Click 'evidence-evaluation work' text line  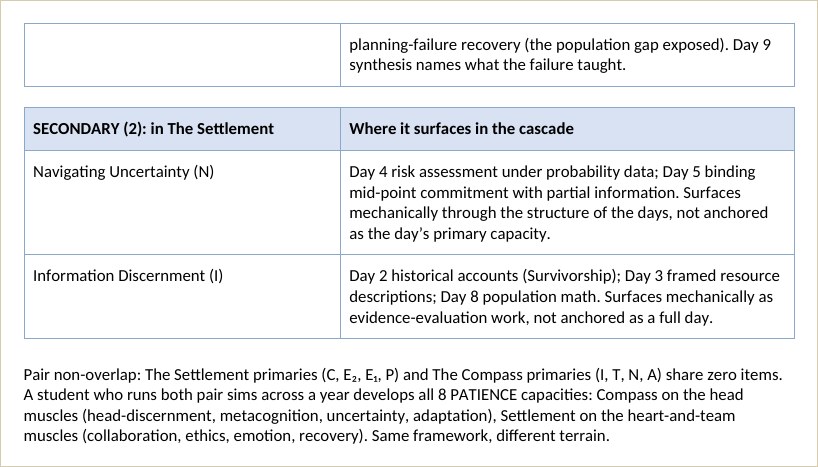[437, 317]
